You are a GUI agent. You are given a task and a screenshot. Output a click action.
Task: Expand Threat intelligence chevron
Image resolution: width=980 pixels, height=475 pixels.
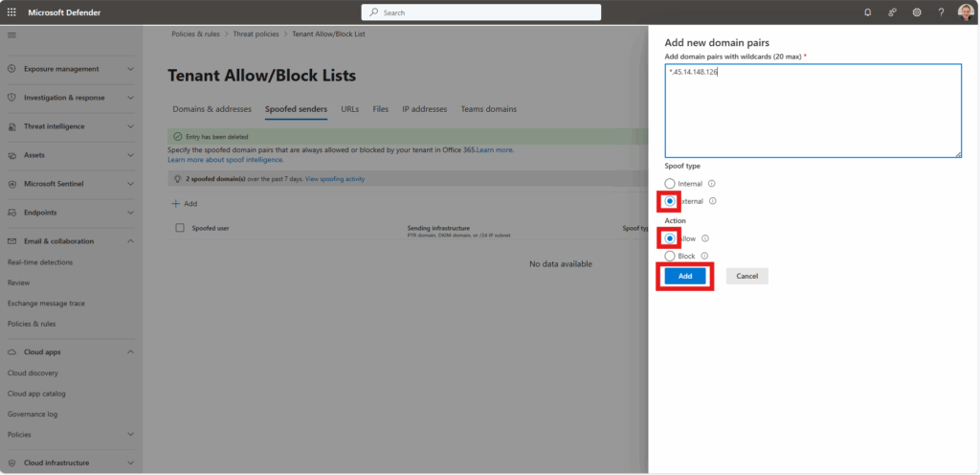click(130, 126)
